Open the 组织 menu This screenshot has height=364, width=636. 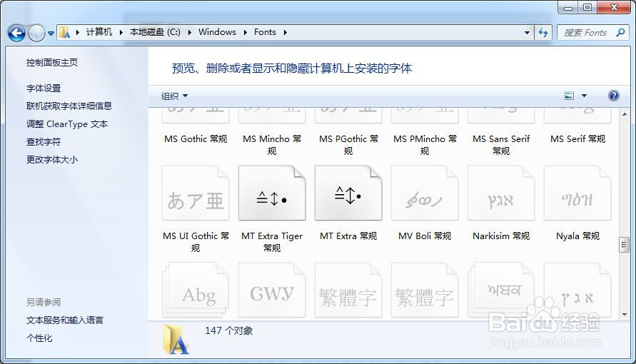174,96
